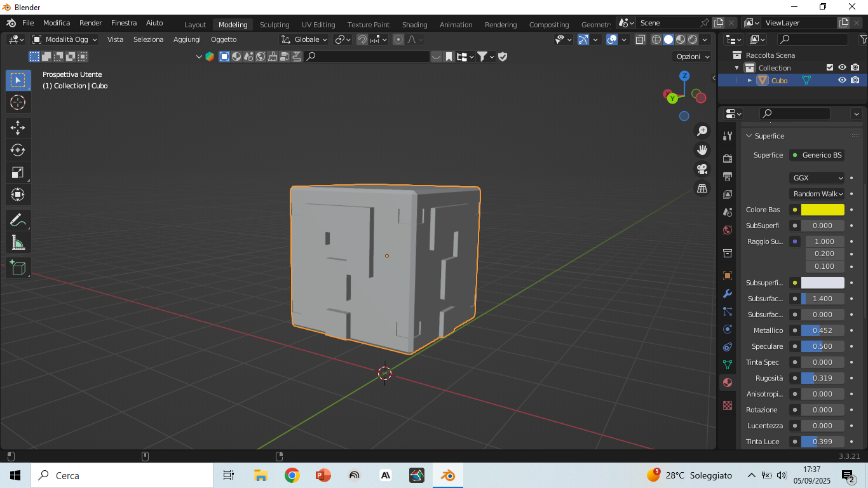Screen dimensions: 868x488
Task: Open the Output properties tab
Action: pos(728,176)
